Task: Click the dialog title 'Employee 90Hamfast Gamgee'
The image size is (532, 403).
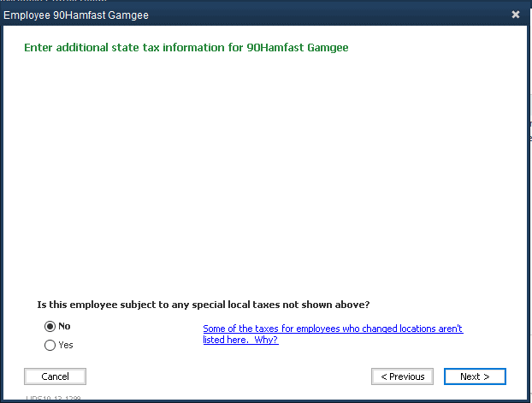Action: click(76, 15)
